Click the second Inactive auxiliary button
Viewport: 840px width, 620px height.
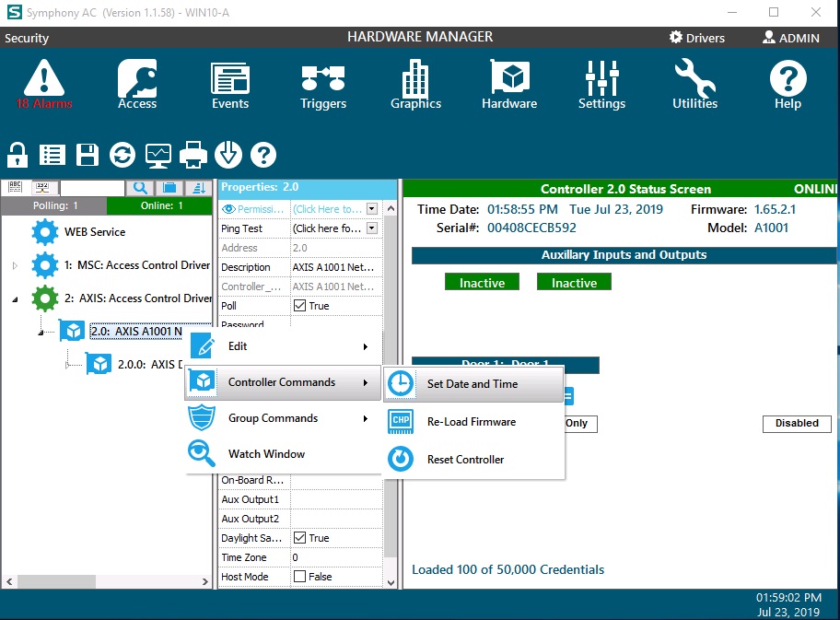tap(574, 283)
